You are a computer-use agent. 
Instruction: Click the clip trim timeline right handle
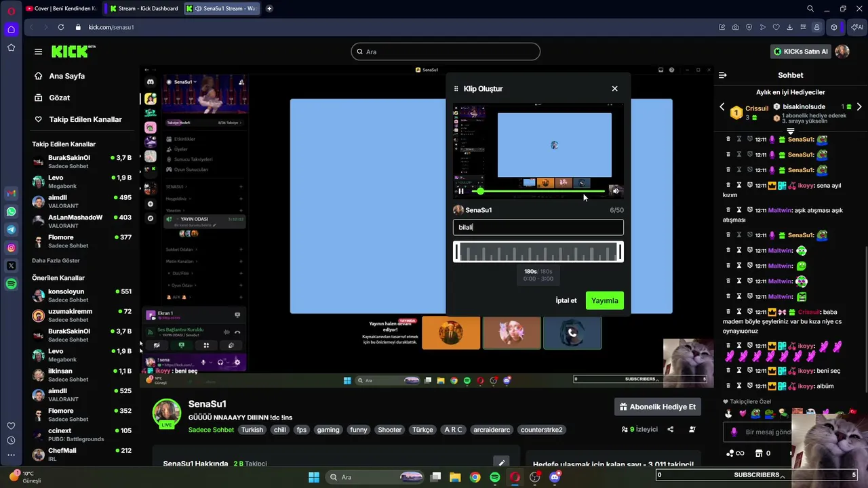(620, 252)
